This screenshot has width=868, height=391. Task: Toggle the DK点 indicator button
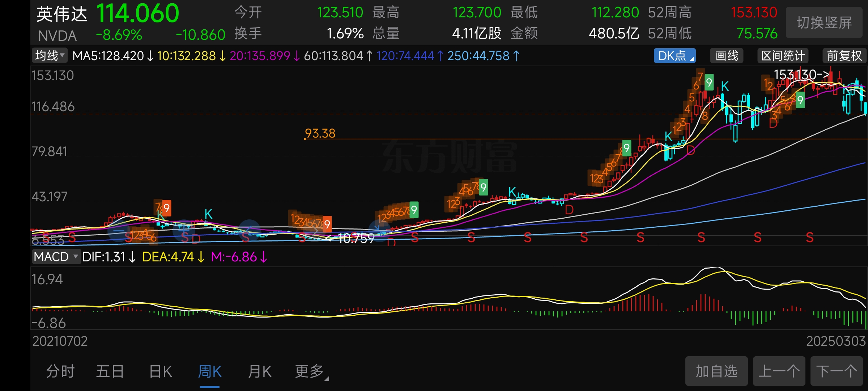(674, 56)
